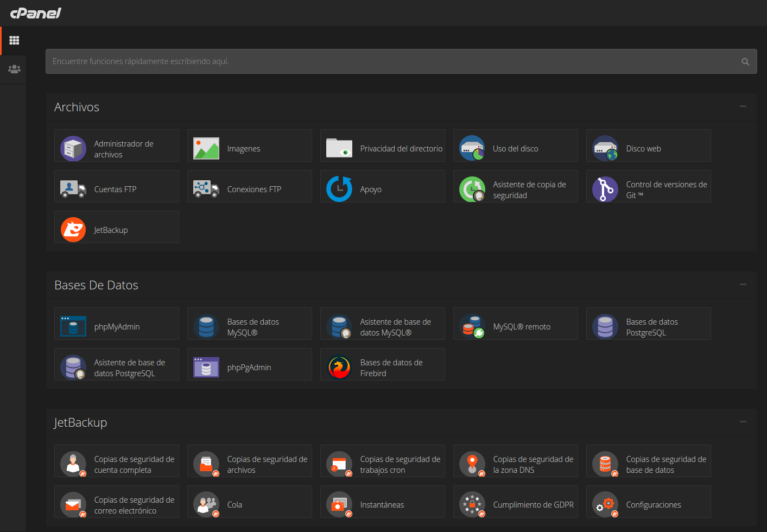Open the Conexiones FTP icon
Viewport: 767px width, 532px height.
point(206,189)
